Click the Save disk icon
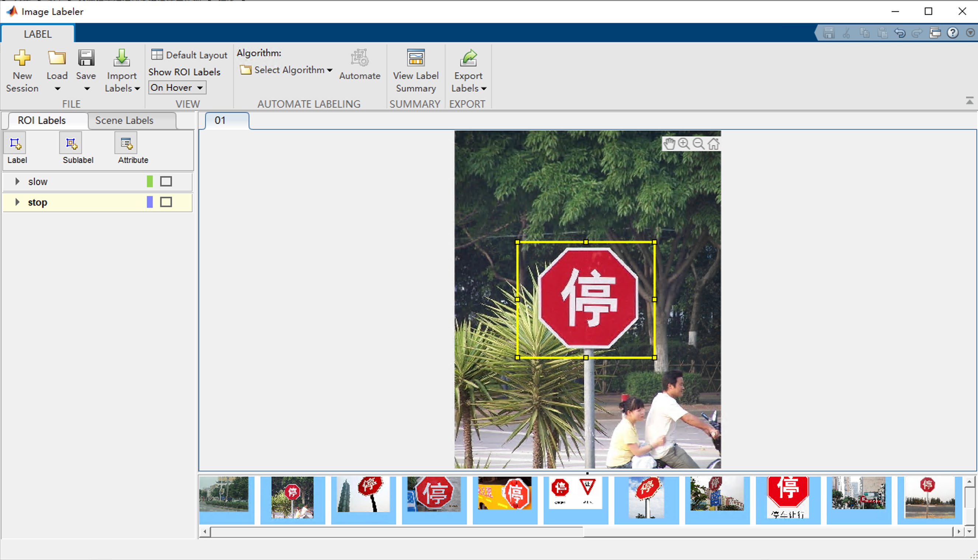 pyautogui.click(x=86, y=58)
